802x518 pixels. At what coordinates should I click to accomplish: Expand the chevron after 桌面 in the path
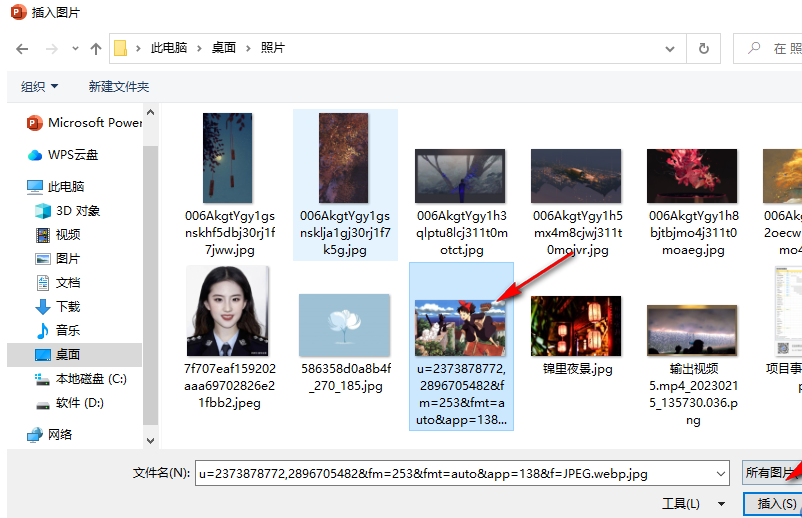(248, 49)
